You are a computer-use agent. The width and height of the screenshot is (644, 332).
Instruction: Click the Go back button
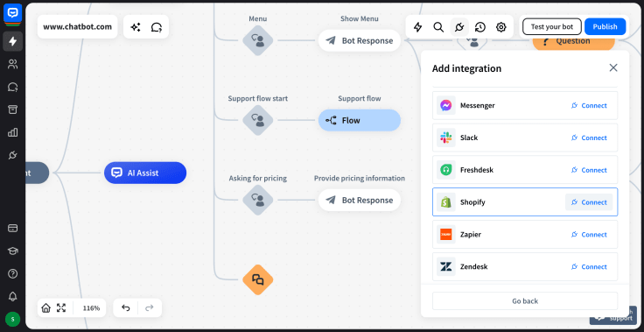[525, 300]
